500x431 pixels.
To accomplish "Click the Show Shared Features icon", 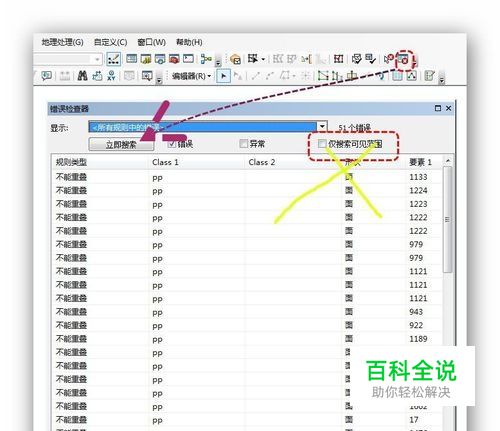I will [338, 59].
